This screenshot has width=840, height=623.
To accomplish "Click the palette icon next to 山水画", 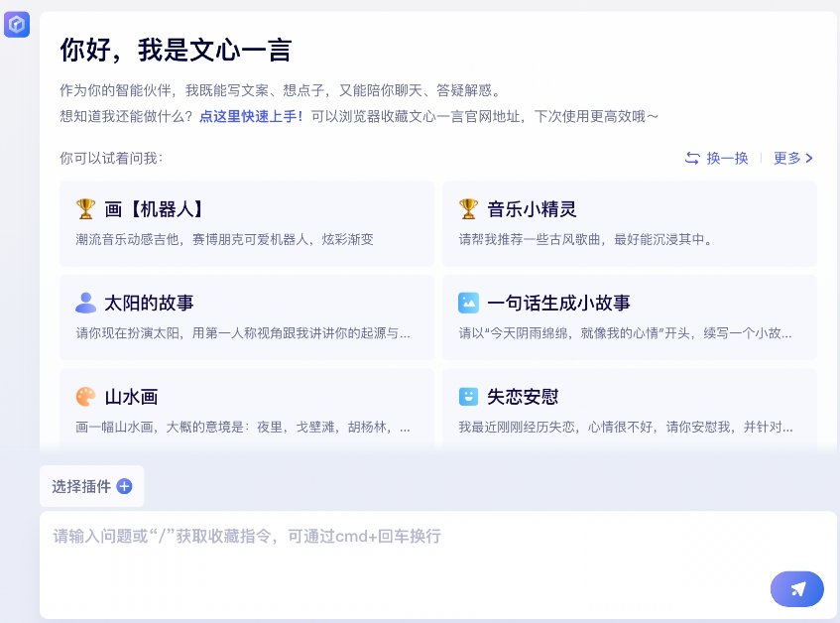I will 85,397.
